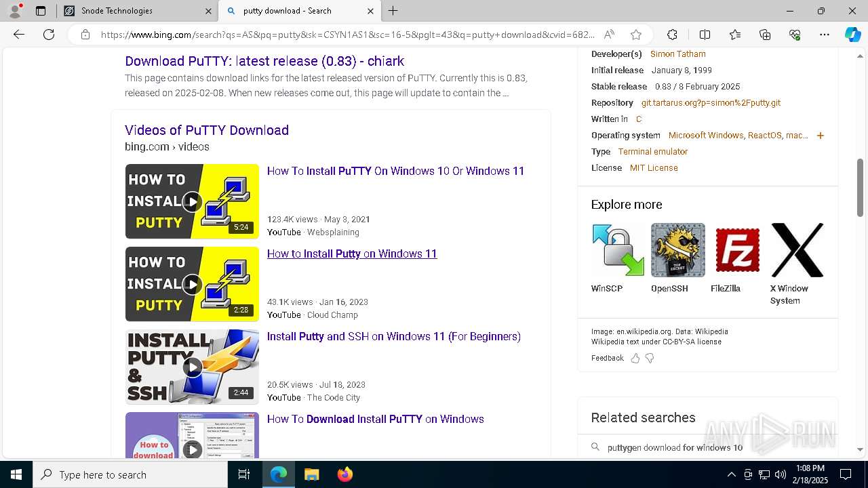
Task: Open the X Window System icon
Action: (797, 250)
